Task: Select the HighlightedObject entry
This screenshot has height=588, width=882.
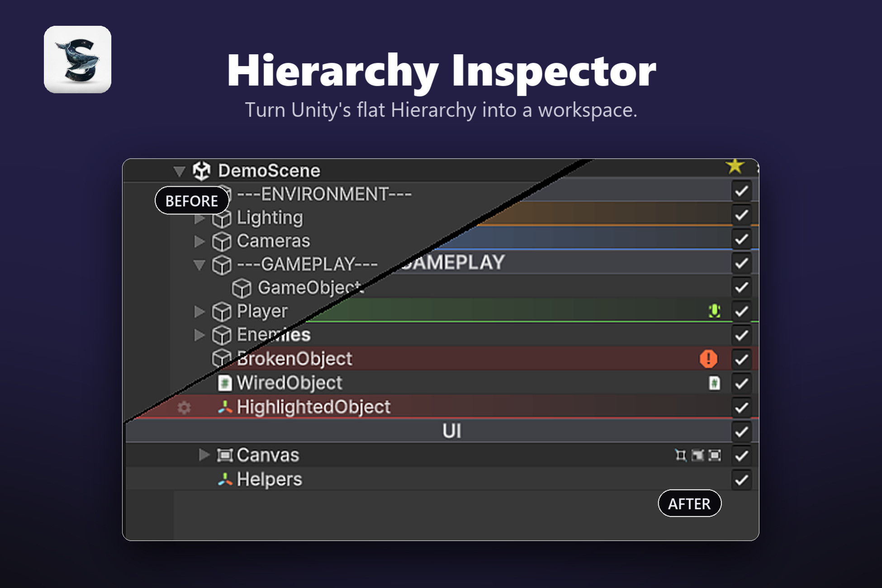Action: (313, 407)
